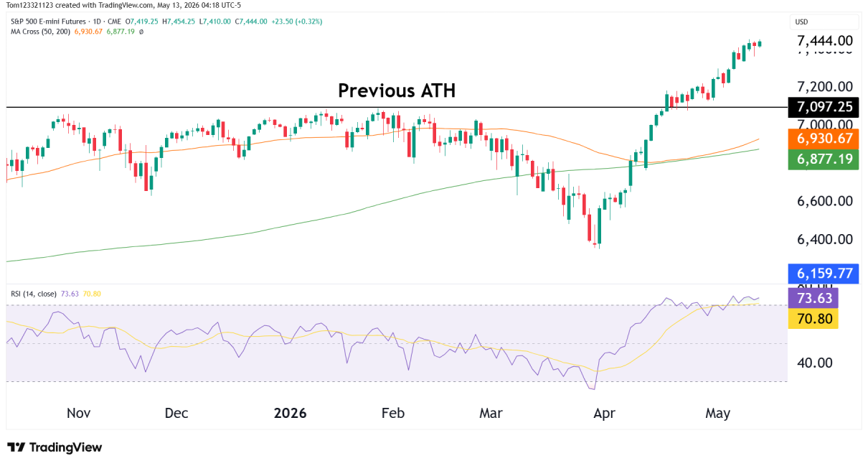Click the 'Nov' time axis label
868x461 pixels.
[78, 414]
